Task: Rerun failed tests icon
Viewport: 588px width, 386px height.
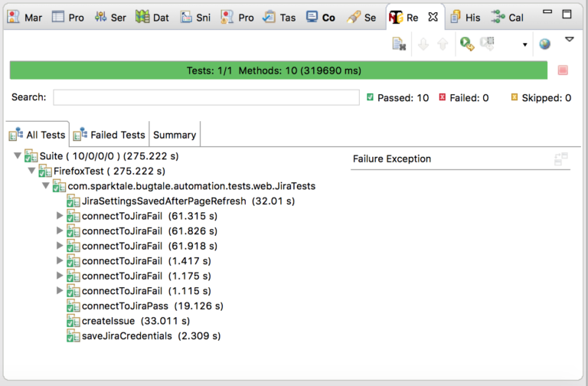Action: (x=488, y=44)
